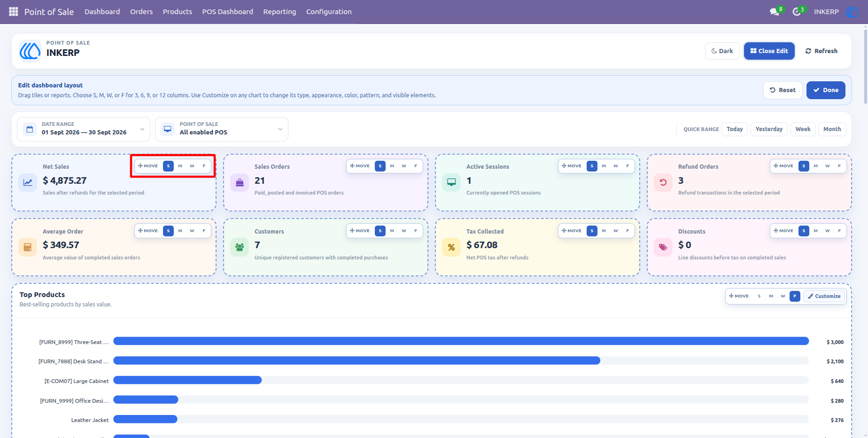Click the Active Sessions monitor icon
Screen dimensions: 868x438
coord(451,182)
